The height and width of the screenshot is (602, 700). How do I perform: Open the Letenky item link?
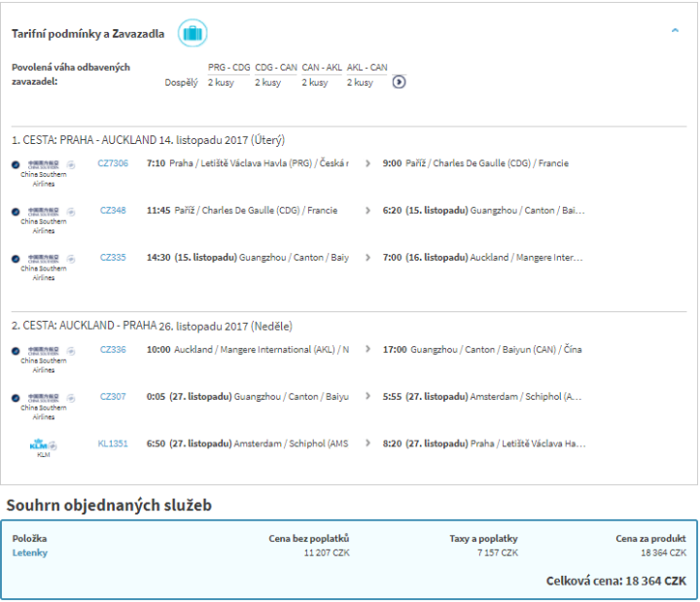(x=29, y=553)
